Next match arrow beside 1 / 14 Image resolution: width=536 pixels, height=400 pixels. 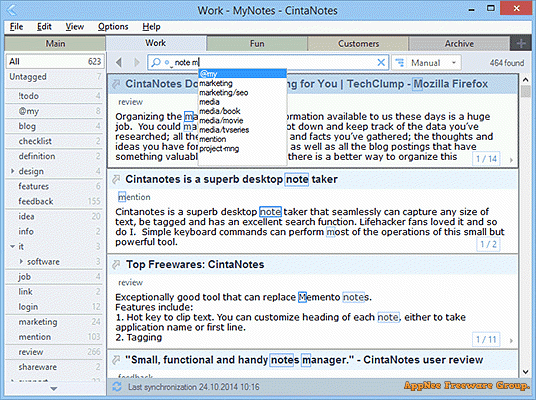(x=511, y=160)
